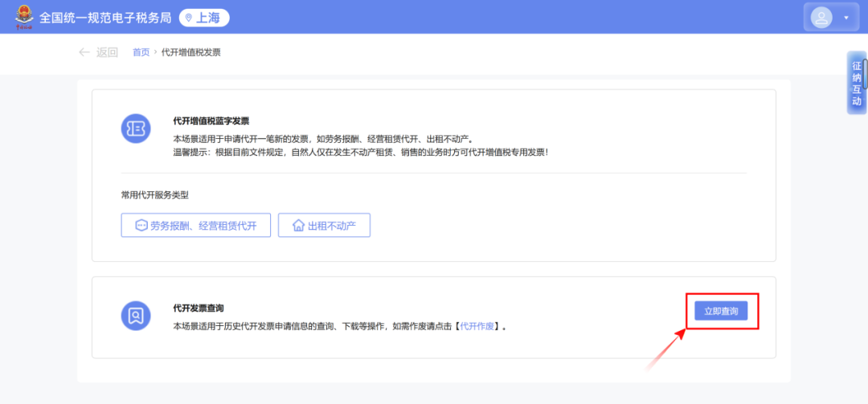Choose 出租不动产 service type
Viewport: 868px width, 404px height.
324,225
